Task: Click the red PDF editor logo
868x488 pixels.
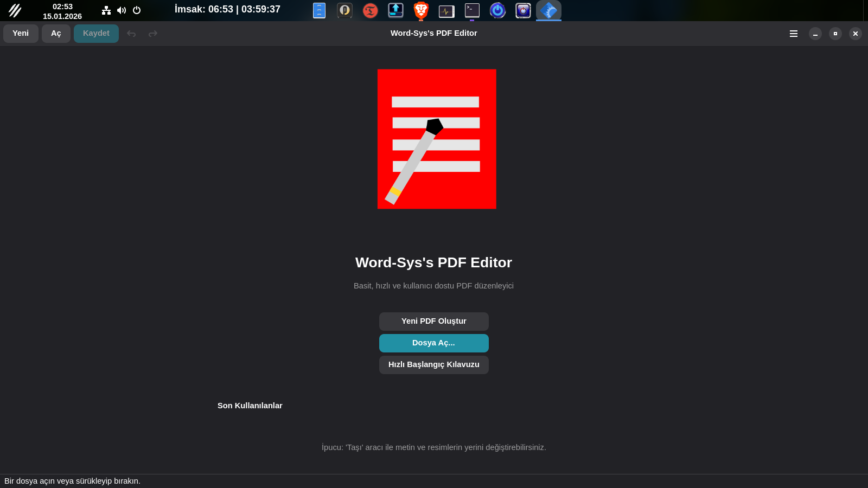Action: coord(437,139)
